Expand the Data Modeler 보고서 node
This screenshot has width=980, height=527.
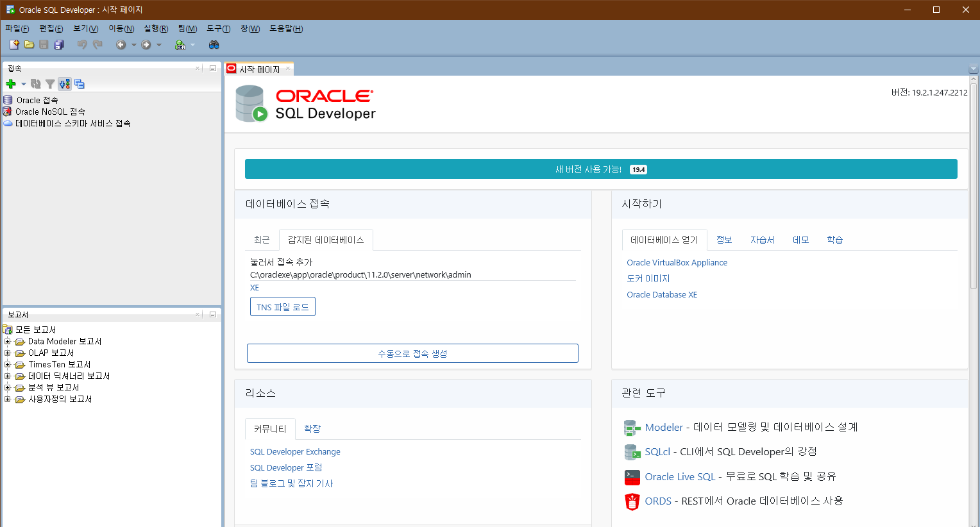click(8, 342)
